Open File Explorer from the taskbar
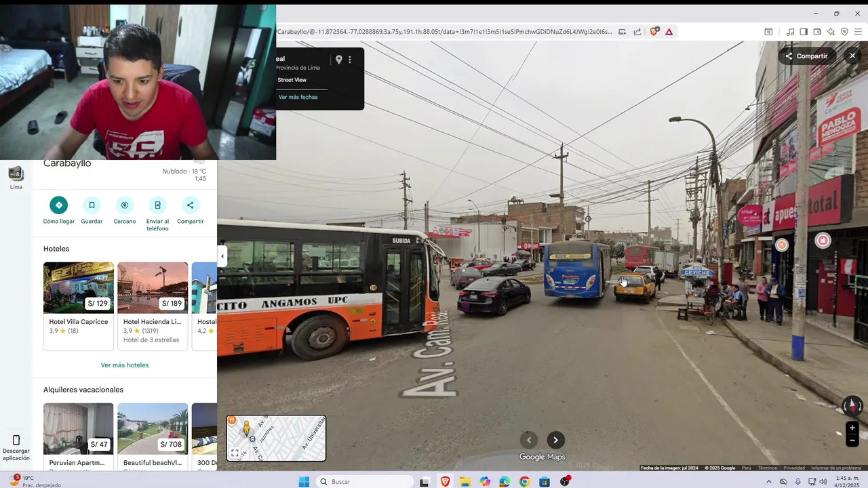Viewport: 868px width, 488px height. pos(465,482)
